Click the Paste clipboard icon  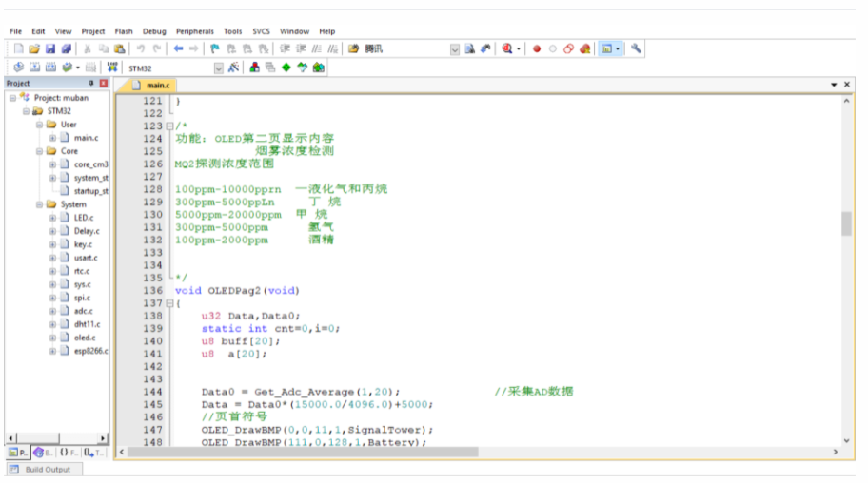tap(120, 48)
